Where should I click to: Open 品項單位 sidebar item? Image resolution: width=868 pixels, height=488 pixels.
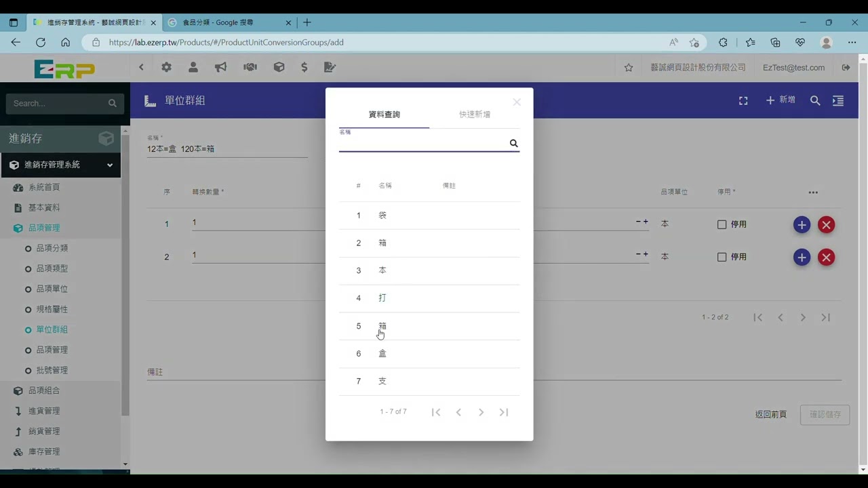pyautogui.click(x=52, y=289)
